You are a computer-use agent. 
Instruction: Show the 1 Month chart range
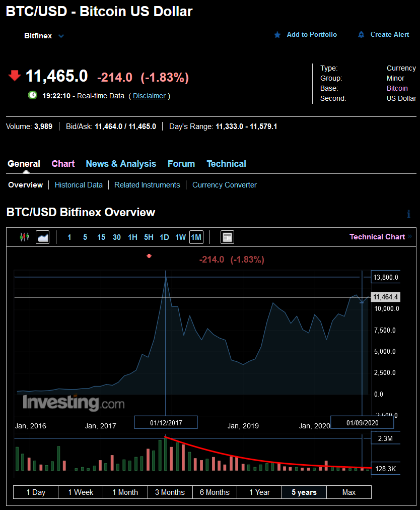125,492
